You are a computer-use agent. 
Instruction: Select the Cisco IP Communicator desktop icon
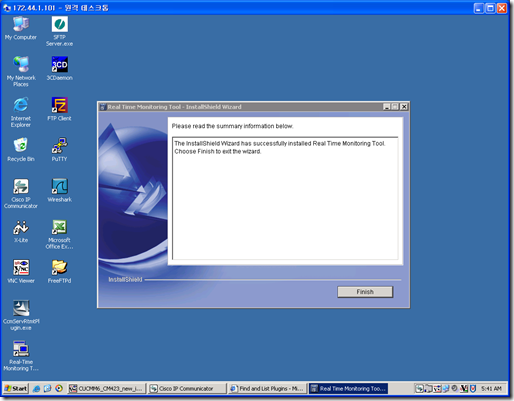coord(21,193)
